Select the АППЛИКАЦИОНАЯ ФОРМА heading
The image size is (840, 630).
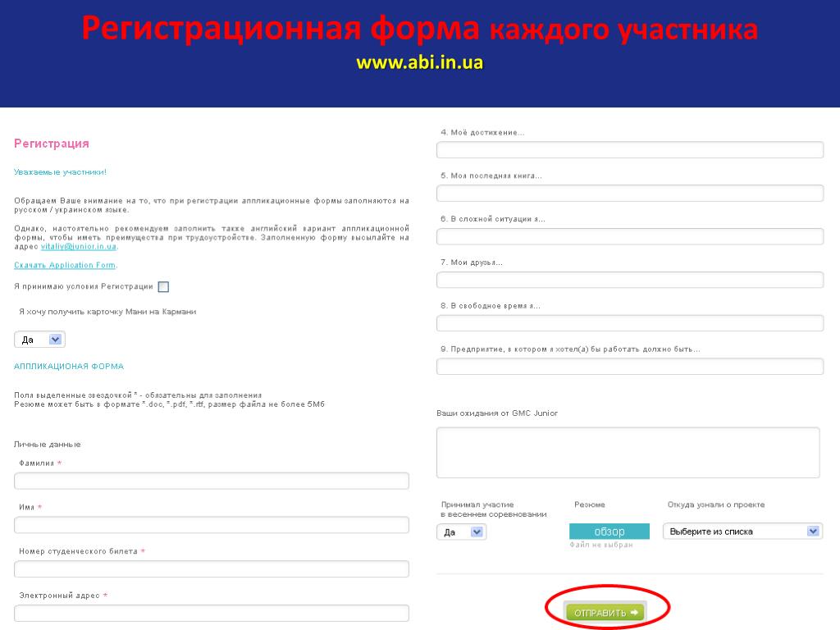click(x=69, y=367)
